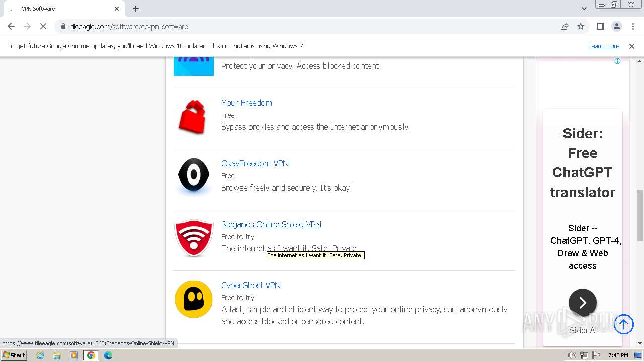Share this page icon

(x=565, y=26)
